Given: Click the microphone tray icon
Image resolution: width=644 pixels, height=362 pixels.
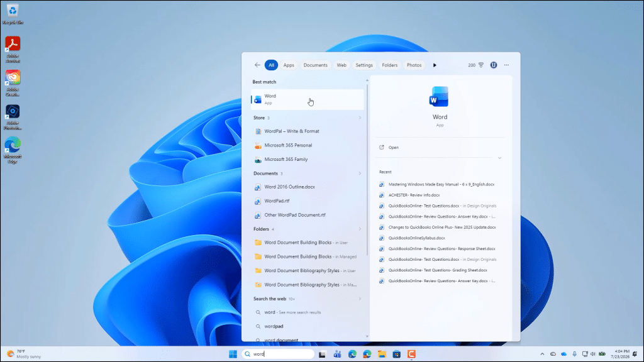Looking at the screenshot, I should point(574,354).
